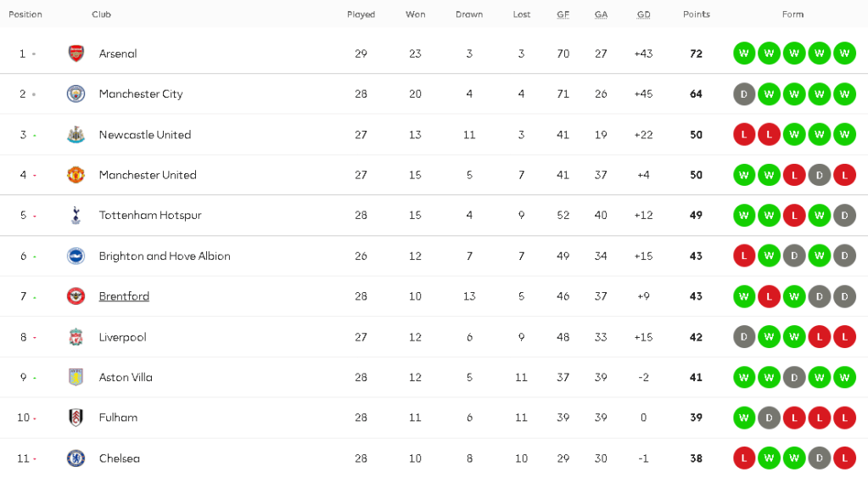The image size is (868, 478).
Task: Click Newcastle United's first loss form badge
Action: (x=744, y=135)
